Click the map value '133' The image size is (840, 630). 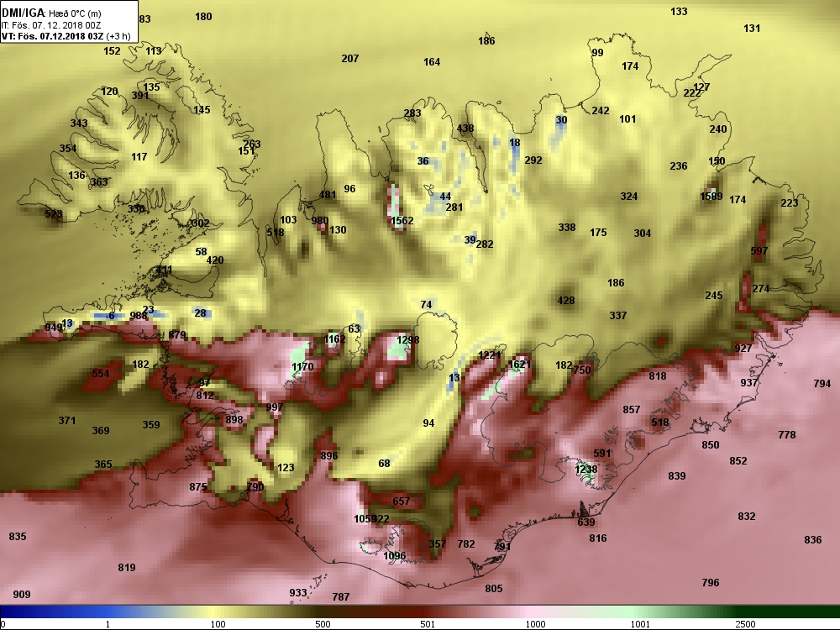click(x=679, y=12)
